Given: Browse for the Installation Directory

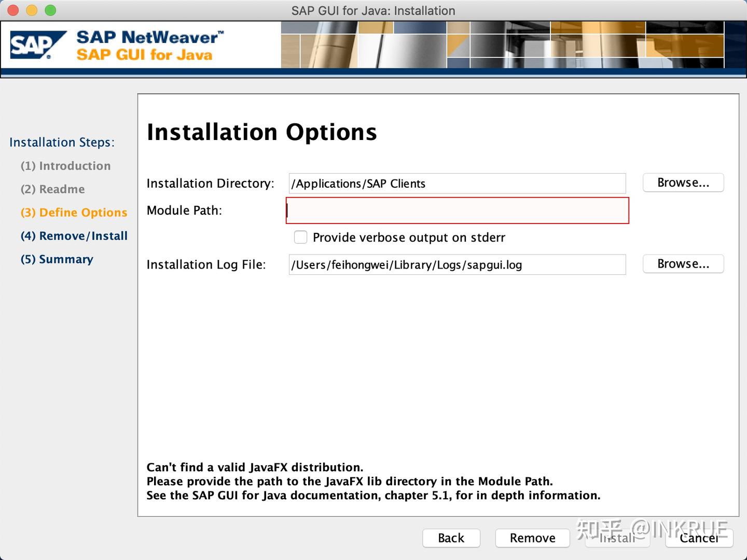Looking at the screenshot, I should (683, 183).
